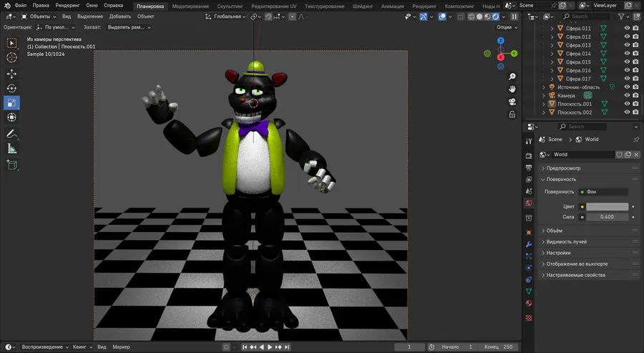Select the Rotate tool

tap(11, 88)
